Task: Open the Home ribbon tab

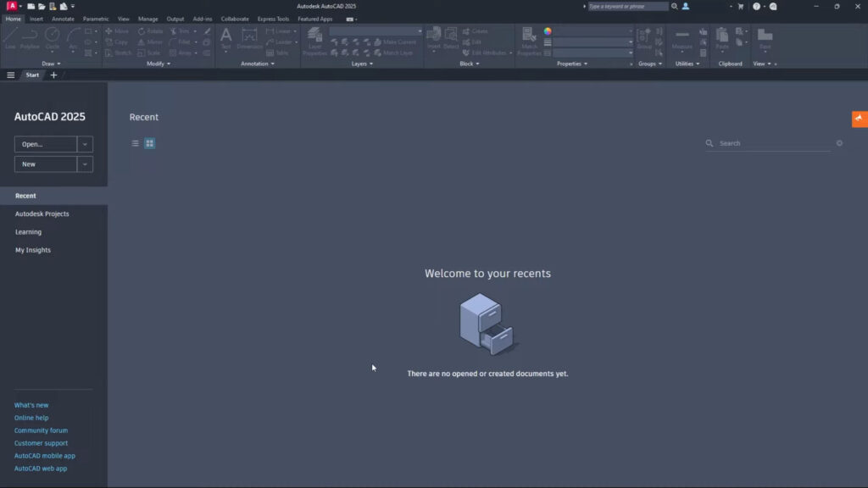Action: tap(14, 19)
